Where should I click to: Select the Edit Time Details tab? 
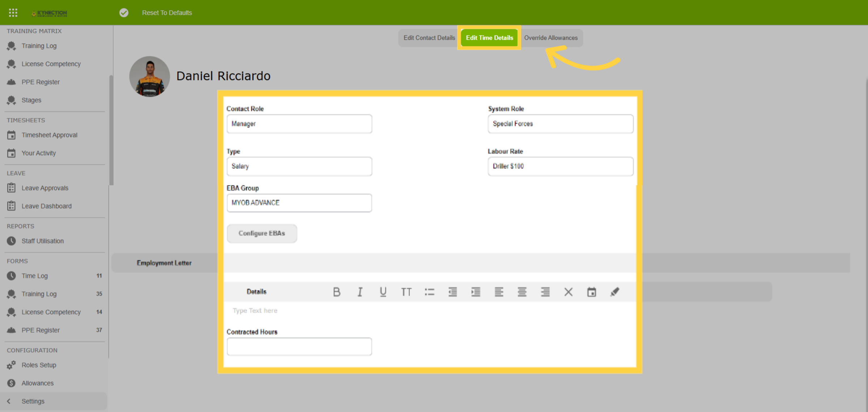[489, 38]
